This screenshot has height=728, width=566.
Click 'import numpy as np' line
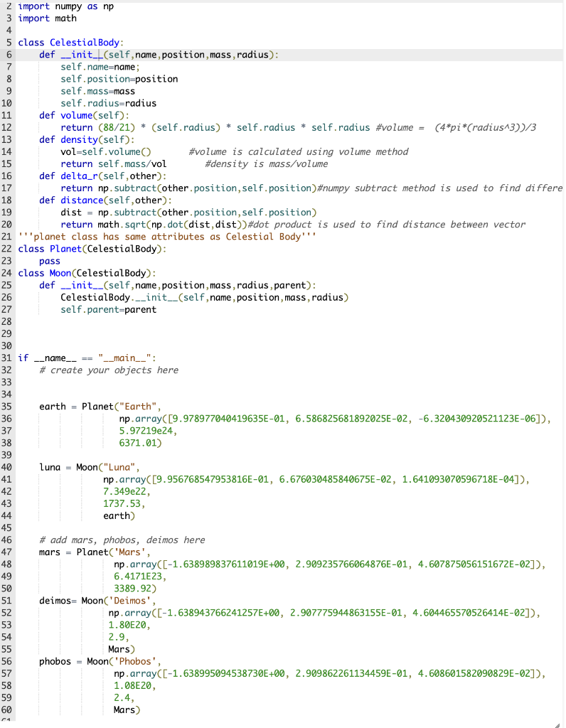pyautogui.click(x=65, y=6)
